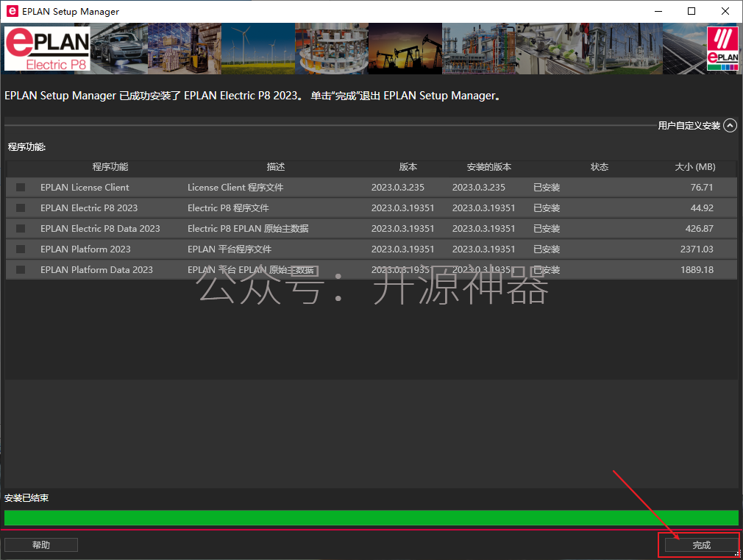Click the size value 76.71

(702, 188)
